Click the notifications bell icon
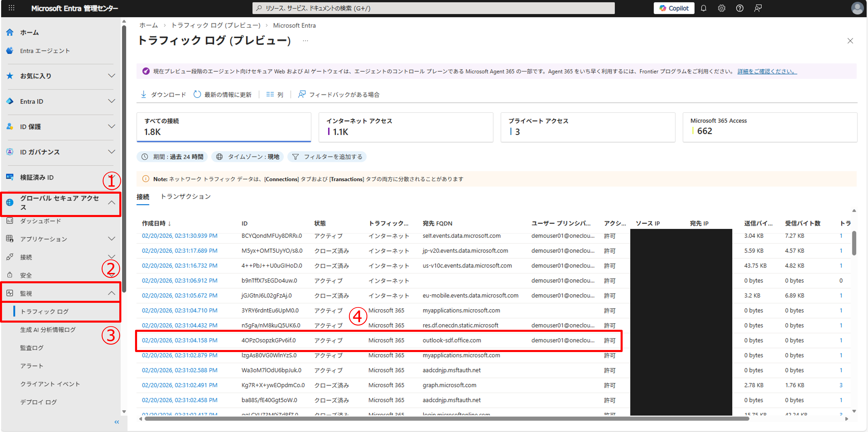 [703, 9]
